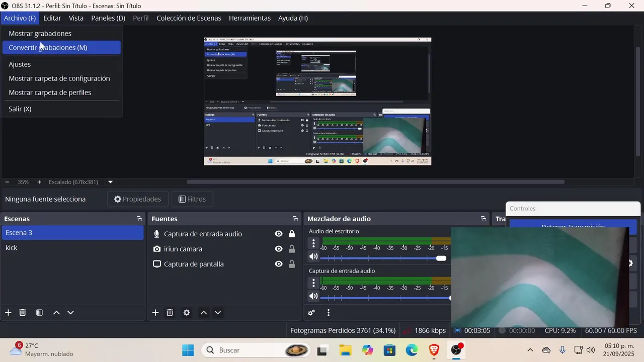
Task: Click the preview horizontal scrollbar
Action: pos(375,182)
